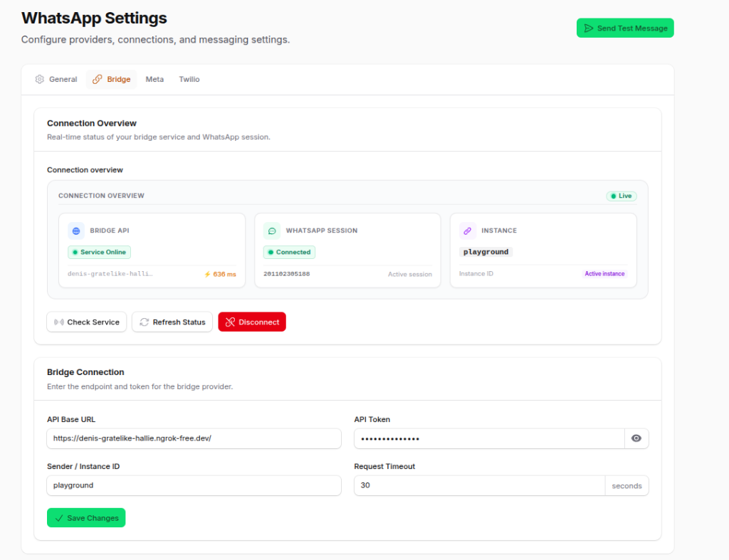Click the Active session label
This screenshot has height=560, width=729.
point(410,275)
